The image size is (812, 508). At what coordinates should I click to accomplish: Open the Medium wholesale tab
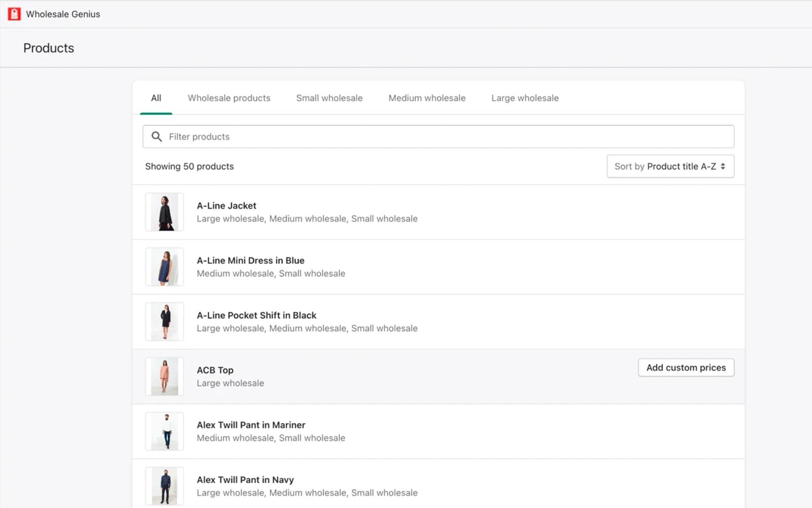click(427, 98)
